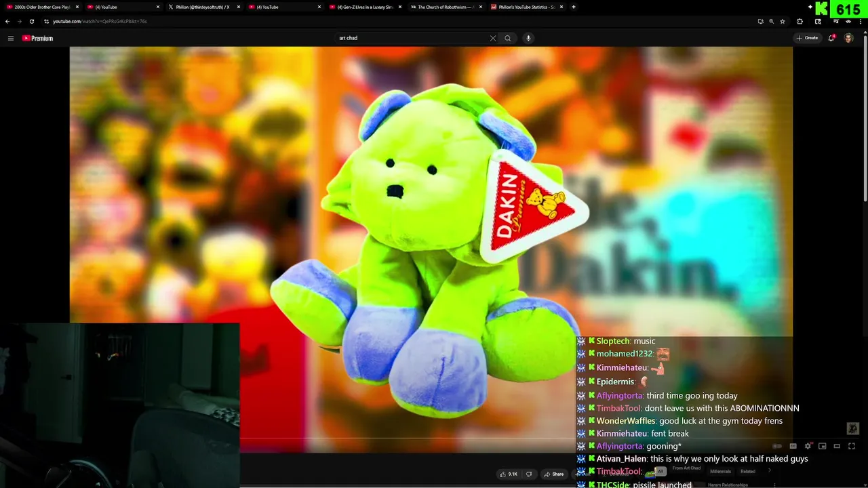
Task: Click the Create button
Action: [x=808, y=38]
